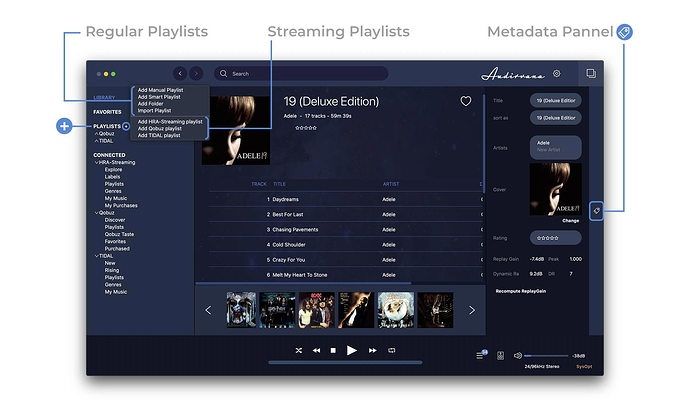Click Change under the cover art
The height and width of the screenshot is (409, 690).
click(x=570, y=221)
